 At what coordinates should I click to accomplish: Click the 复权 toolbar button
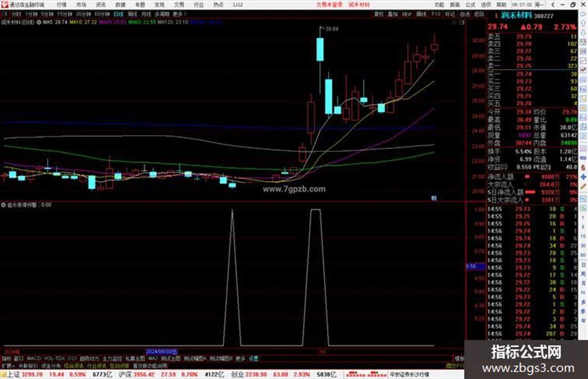point(379,14)
